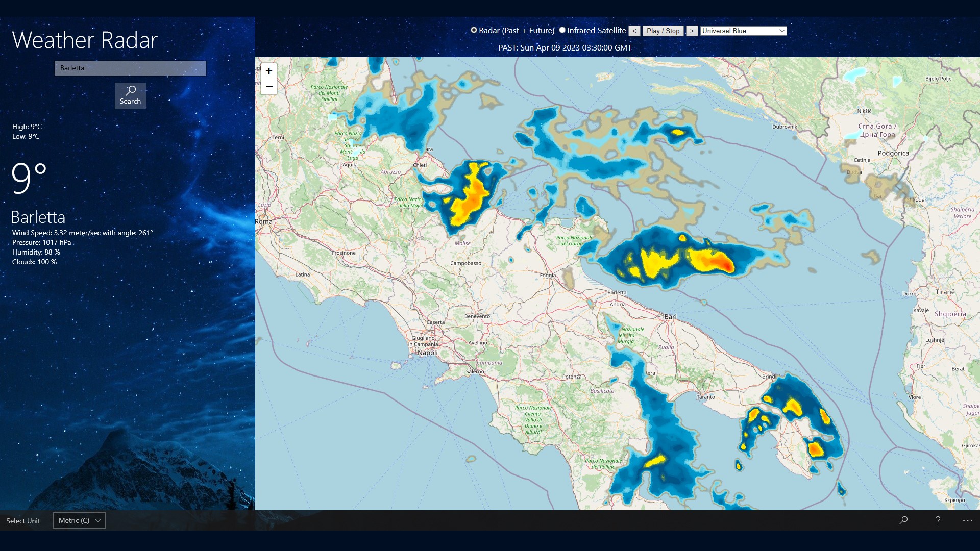Viewport: 980px width, 551px height.
Task: Click the PAST timestamp slider text
Action: [565, 47]
